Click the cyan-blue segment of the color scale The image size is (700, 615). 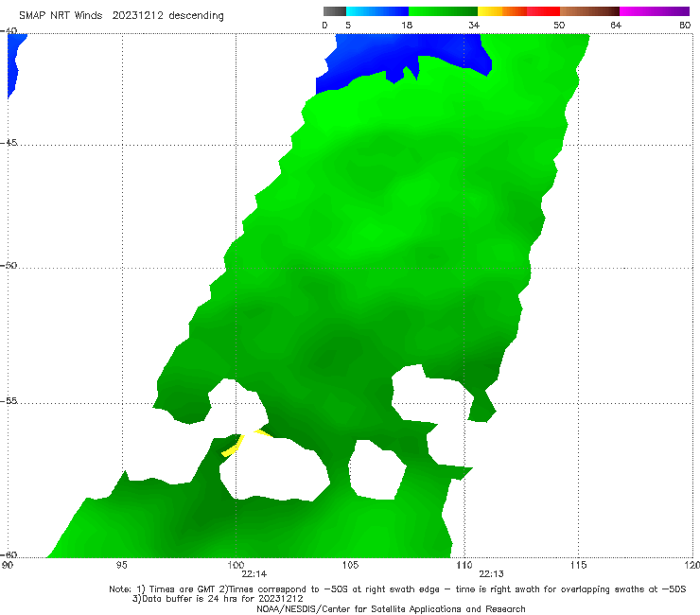(x=377, y=11)
